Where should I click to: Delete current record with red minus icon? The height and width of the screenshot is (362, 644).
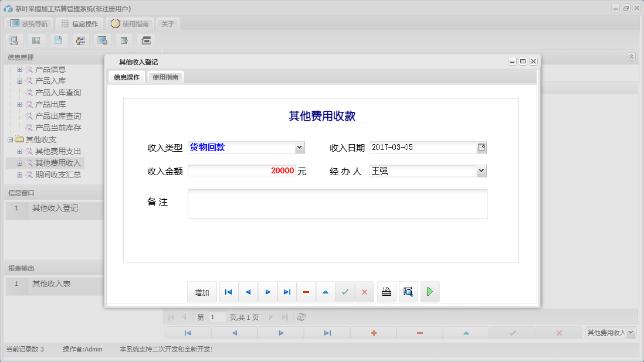[x=306, y=291]
